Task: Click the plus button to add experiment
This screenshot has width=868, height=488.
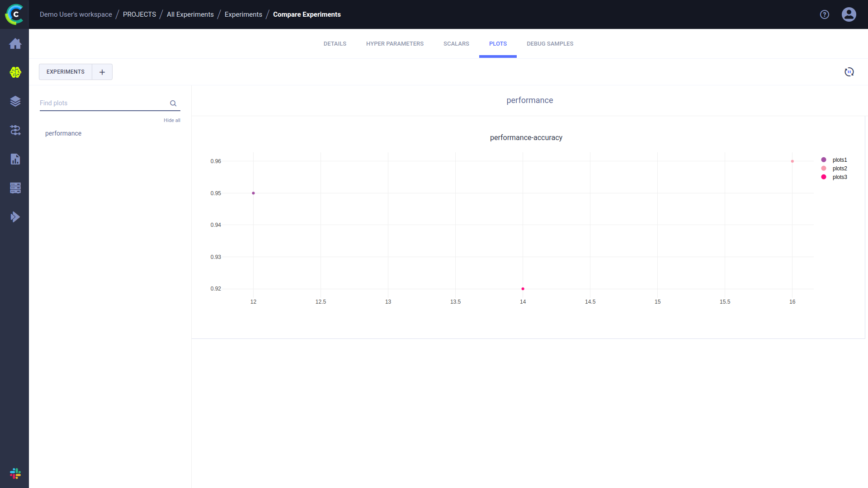Action: pyautogui.click(x=102, y=72)
